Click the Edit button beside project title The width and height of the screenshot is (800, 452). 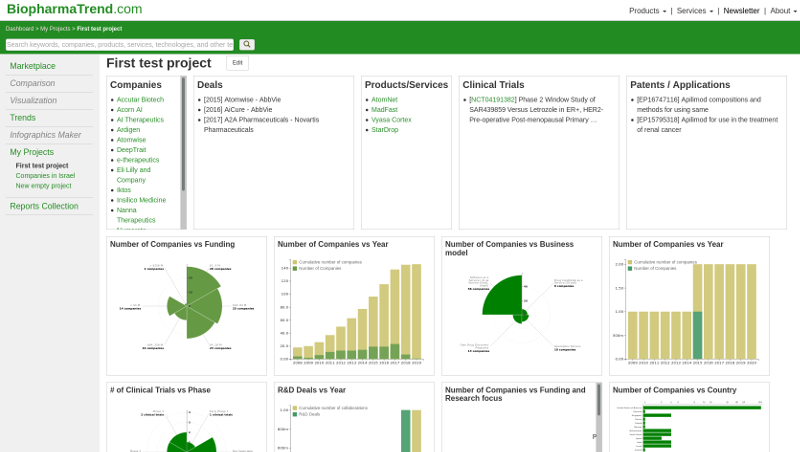pos(237,63)
